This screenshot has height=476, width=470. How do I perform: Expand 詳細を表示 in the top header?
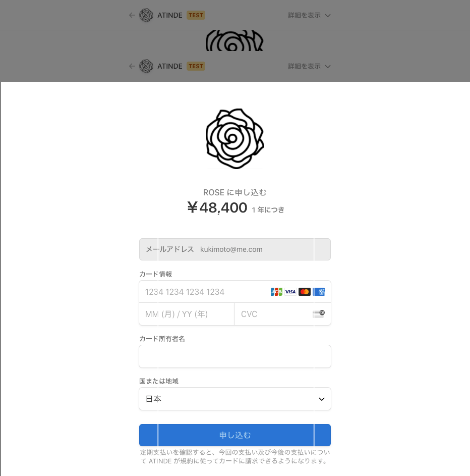(x=309, y=15)
